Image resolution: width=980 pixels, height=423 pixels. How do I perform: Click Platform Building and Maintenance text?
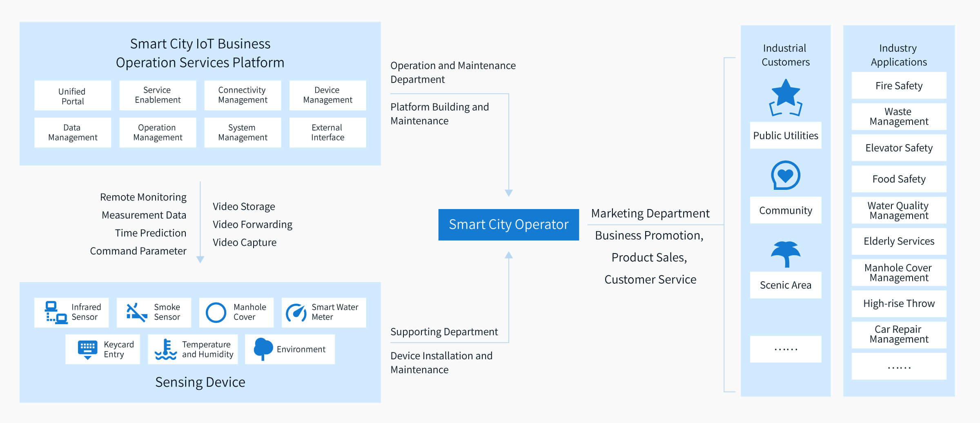[440, 114]
